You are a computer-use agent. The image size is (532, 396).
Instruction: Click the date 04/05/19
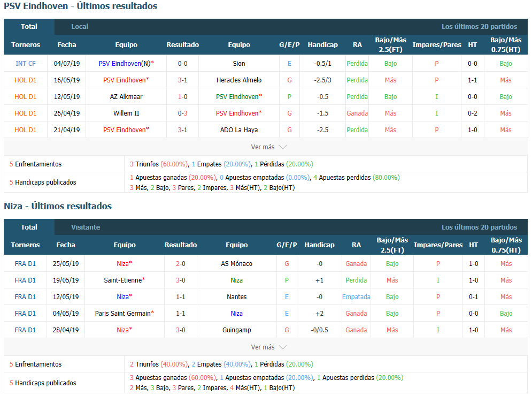(x=66, y=314)
